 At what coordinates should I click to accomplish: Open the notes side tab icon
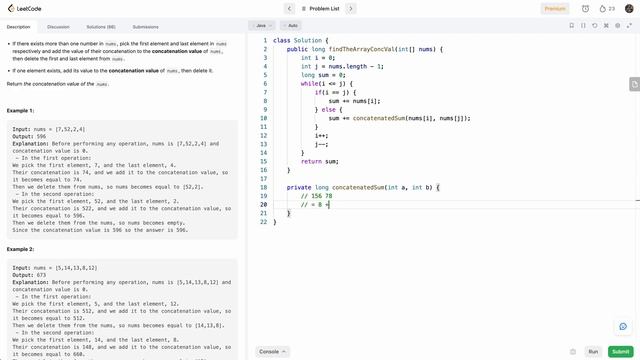click(x=634, y=84)
